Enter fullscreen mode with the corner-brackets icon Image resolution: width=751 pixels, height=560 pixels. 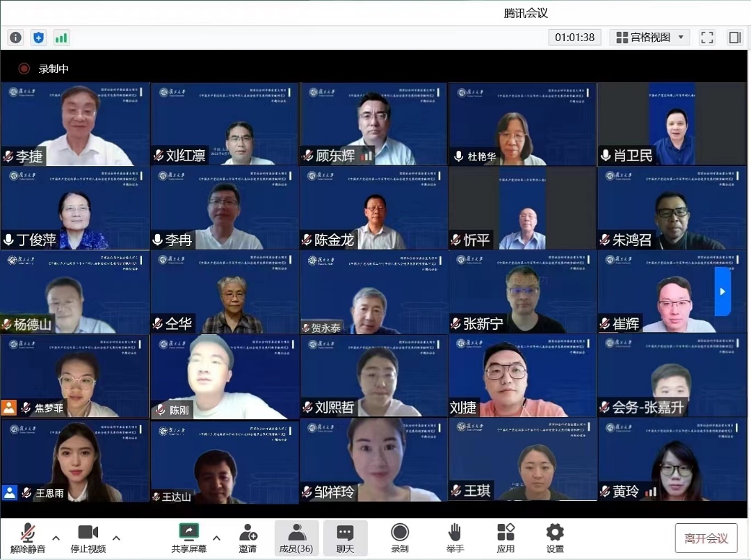707,38
